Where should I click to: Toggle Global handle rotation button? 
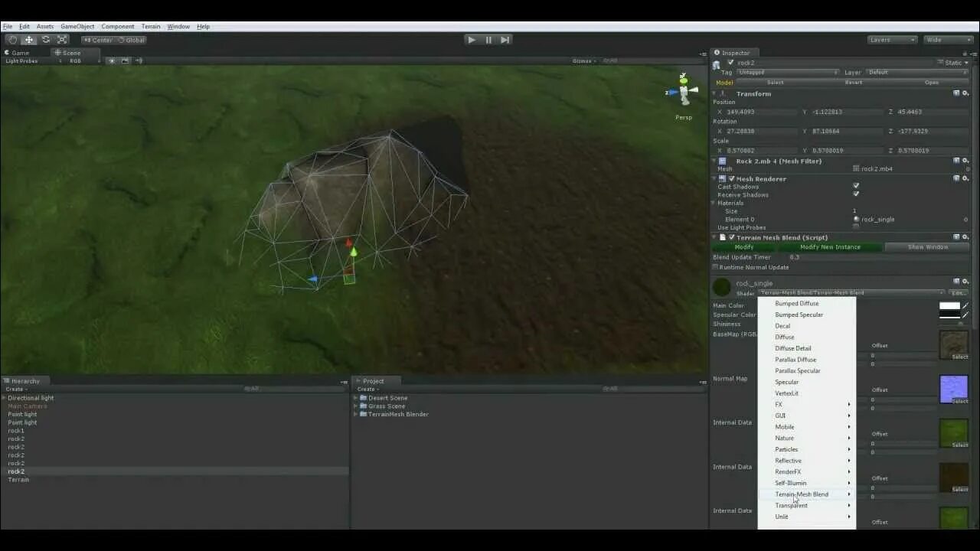131,40
